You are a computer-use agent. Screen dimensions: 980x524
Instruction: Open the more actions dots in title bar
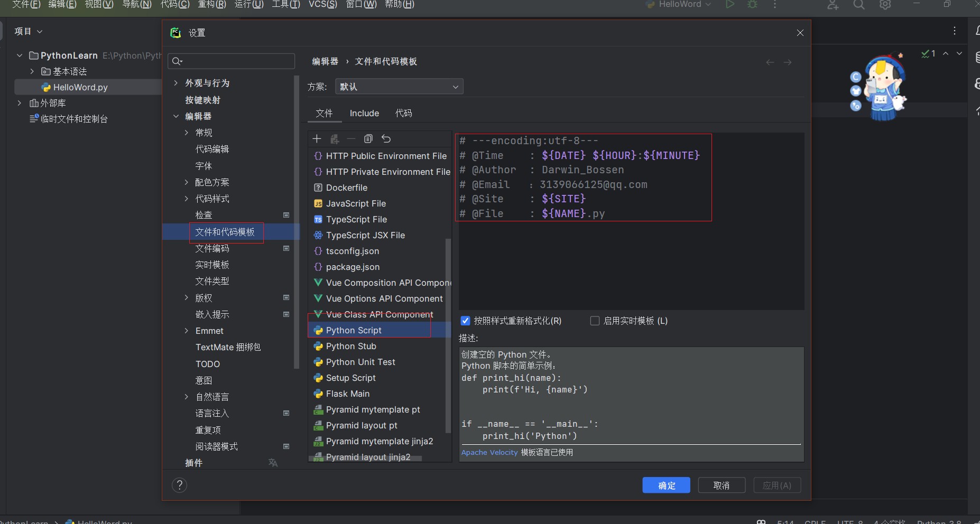[x=775, y=4]
